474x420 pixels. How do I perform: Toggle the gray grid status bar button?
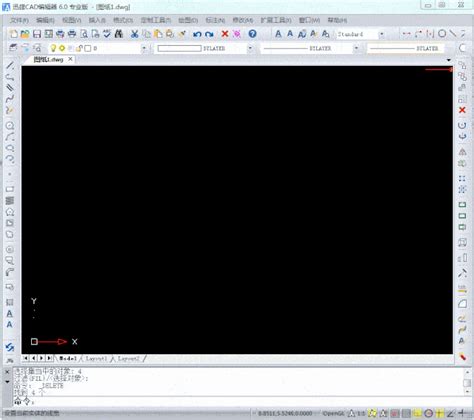pos(406,414)
